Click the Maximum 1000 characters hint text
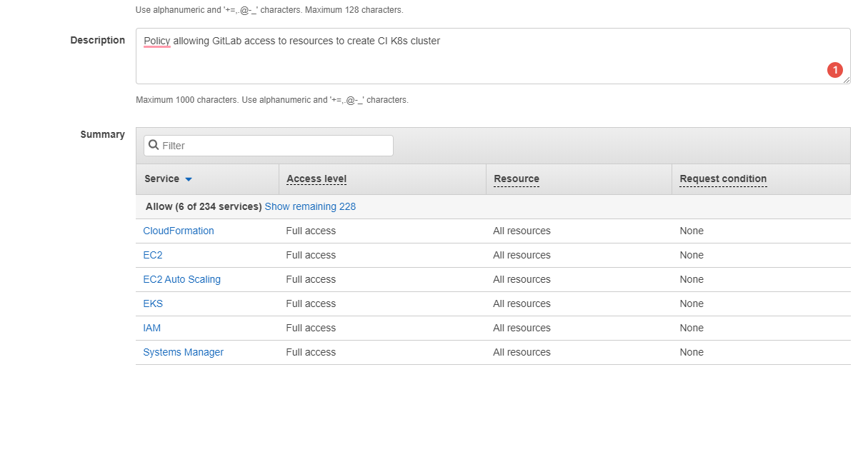This screenshot has height=457, width=868. coord(272,100)
